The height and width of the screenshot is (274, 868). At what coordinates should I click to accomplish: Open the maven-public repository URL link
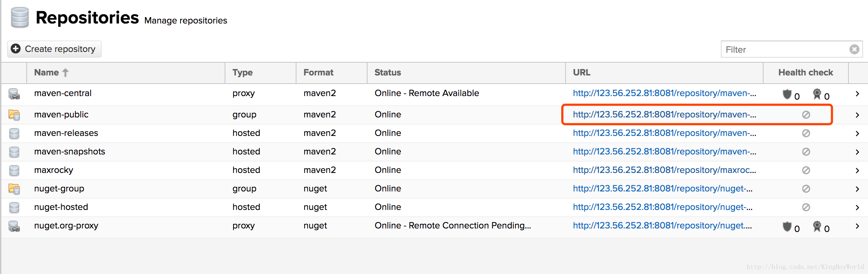664,115
